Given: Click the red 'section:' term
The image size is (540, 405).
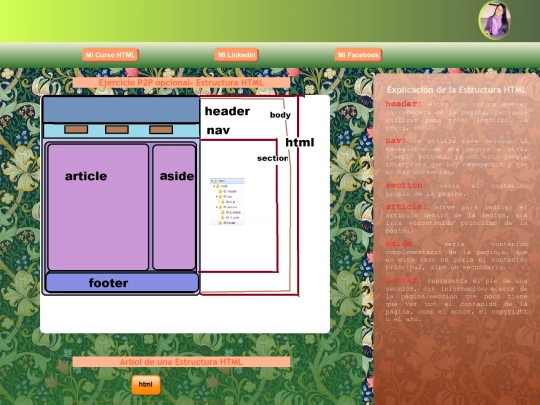Looking at the screenshot, I should [406, 185].
